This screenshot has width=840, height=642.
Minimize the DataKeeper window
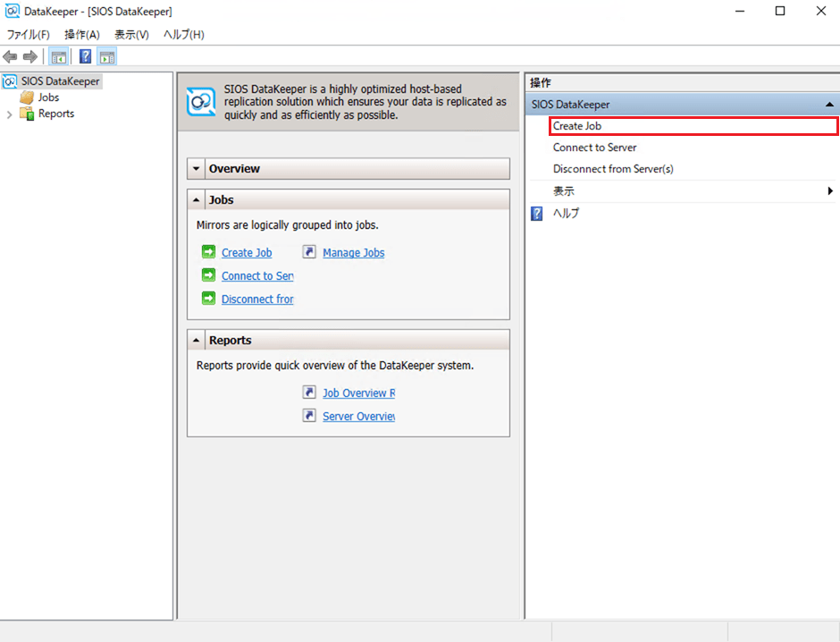click(x=740, y=11)
